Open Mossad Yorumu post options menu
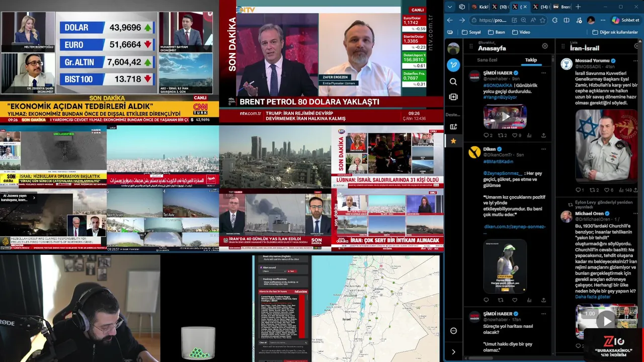This screenshot has height=362, width=644. pyautogui.click(x=634, y=60)
